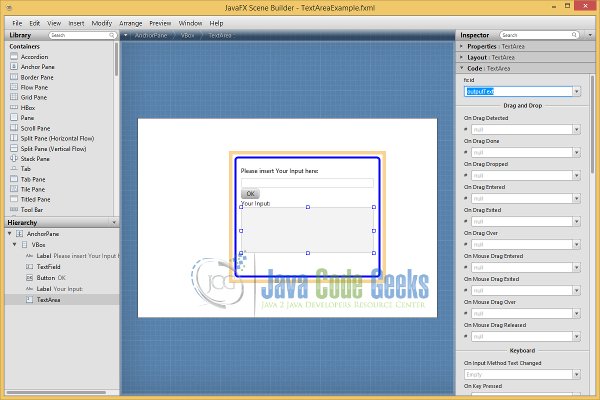The height and width of the screenshot is (400, 600).
Task: Click the AnchorPane icon in Hierarchy
Action: click(20, 233)
